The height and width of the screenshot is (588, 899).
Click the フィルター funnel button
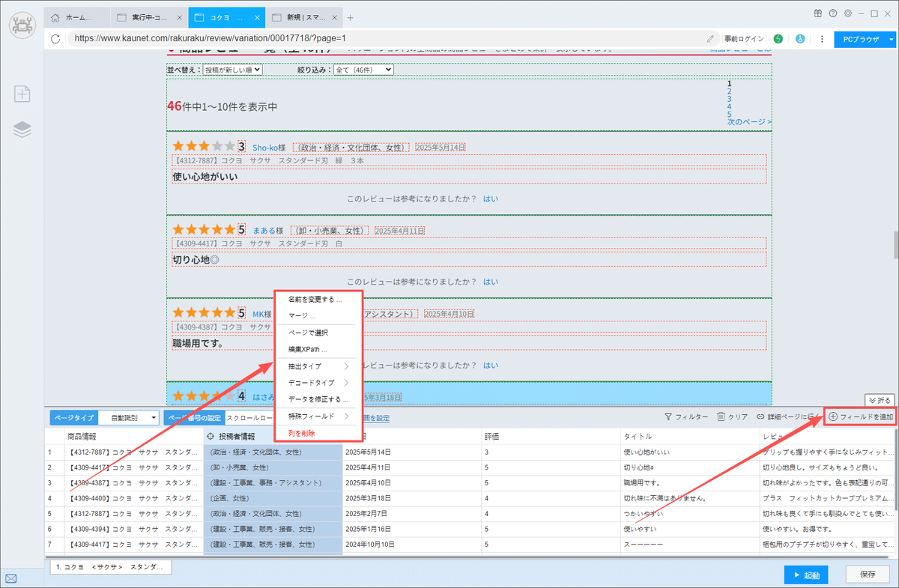[686, 416]
